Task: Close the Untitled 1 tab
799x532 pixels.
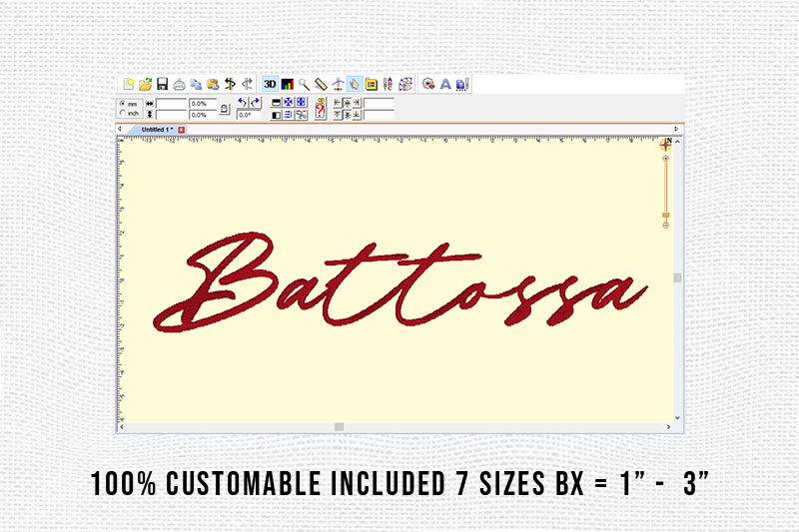Action: [181, 130]
